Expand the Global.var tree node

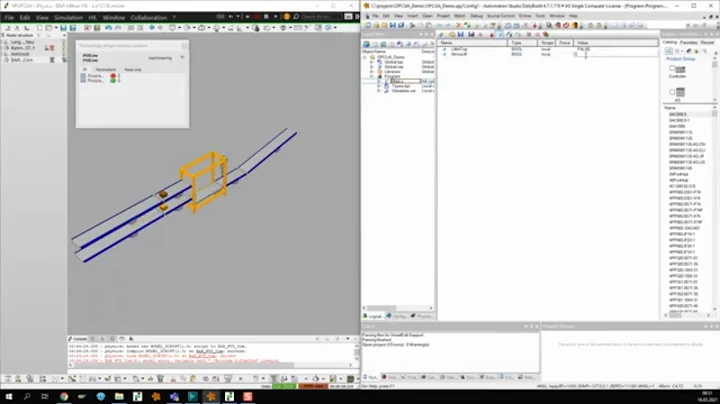pyautogui.click(x=372, y=67)
